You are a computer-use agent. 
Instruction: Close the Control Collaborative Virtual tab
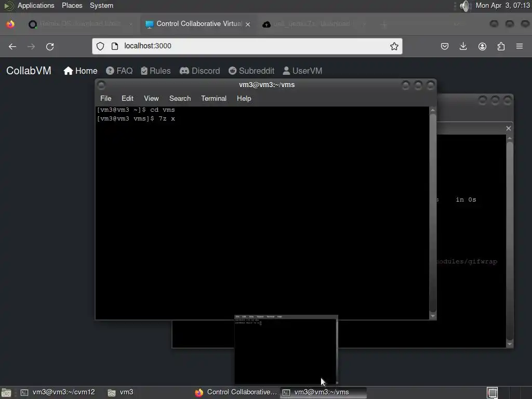tap(248, 24)
